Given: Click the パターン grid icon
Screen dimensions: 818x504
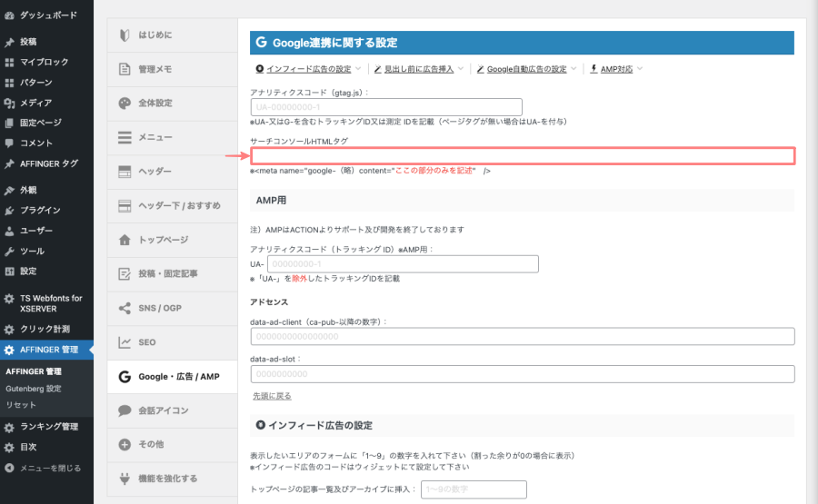Looking at the screenshot, I should [9, 83].
